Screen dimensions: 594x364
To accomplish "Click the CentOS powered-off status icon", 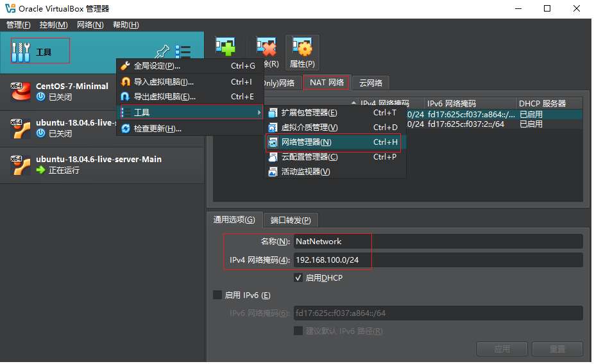I will (x=40, y=97).
